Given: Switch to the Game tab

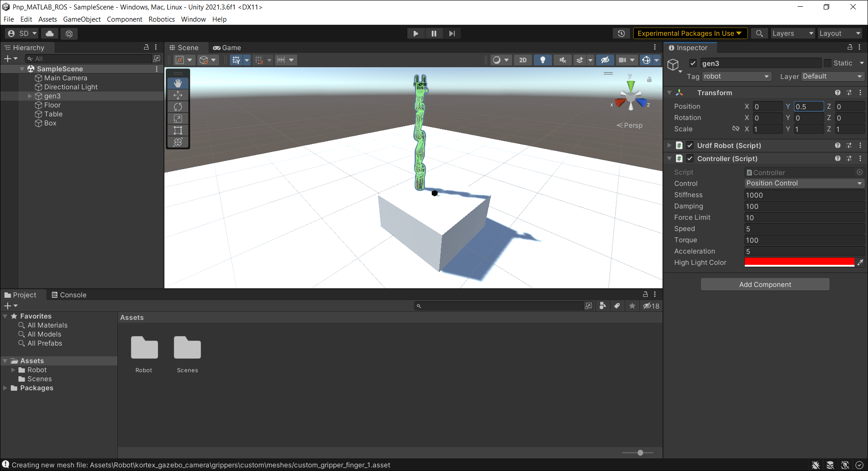Looking at the screenshot, I should [x=227, y=47].
